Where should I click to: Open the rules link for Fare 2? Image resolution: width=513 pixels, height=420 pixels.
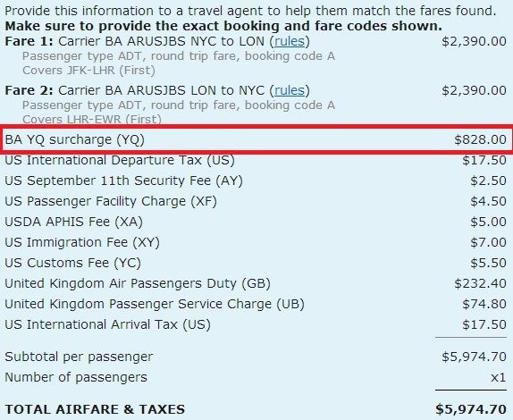(x=290, y=90)
